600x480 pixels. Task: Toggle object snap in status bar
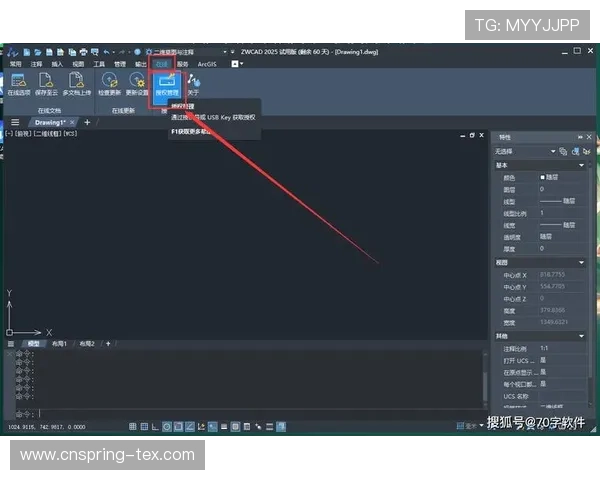178,426
